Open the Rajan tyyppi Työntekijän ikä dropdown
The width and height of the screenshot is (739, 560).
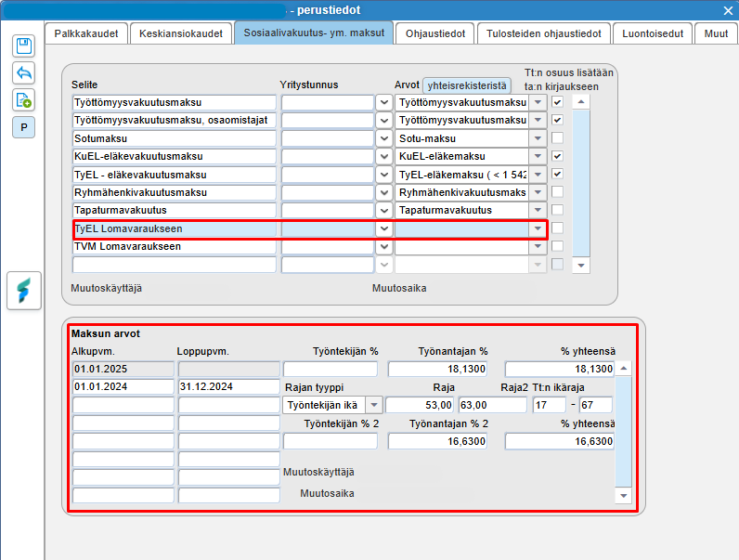point(374,405)
